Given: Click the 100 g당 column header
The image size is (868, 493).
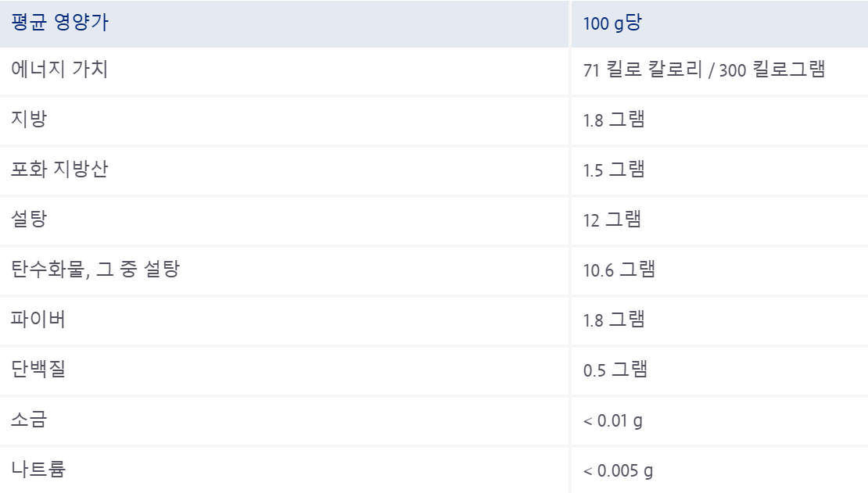Looking at the screenshot, I should tap(719, 23).
